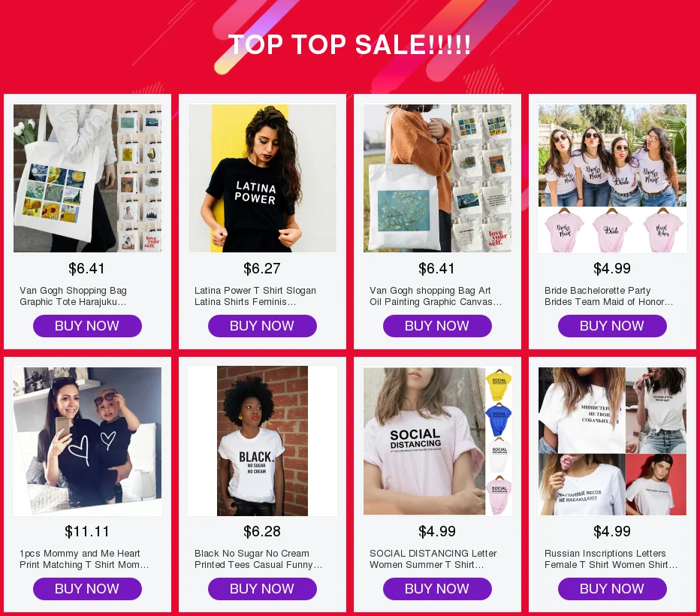700x616 pixels.
Task: Open the Latina Power t-shirt photo
Action: 263,178
